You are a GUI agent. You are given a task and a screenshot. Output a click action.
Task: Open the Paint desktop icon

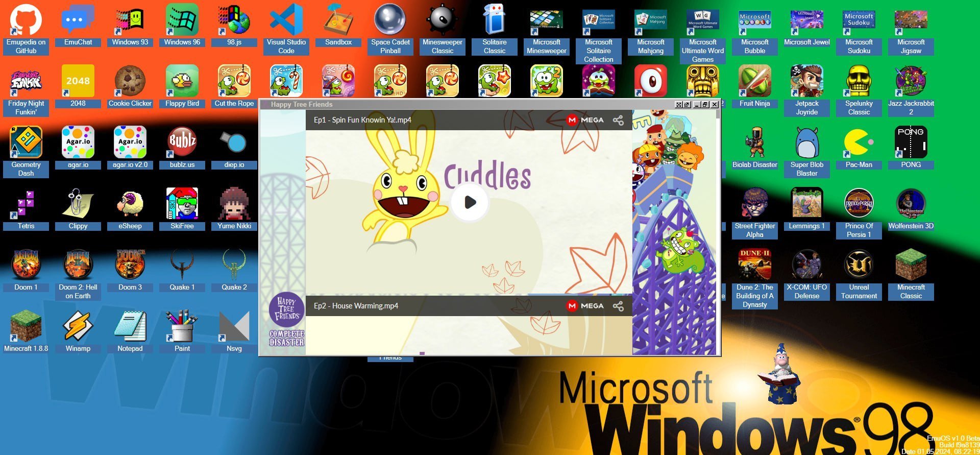tap(182, 331)
